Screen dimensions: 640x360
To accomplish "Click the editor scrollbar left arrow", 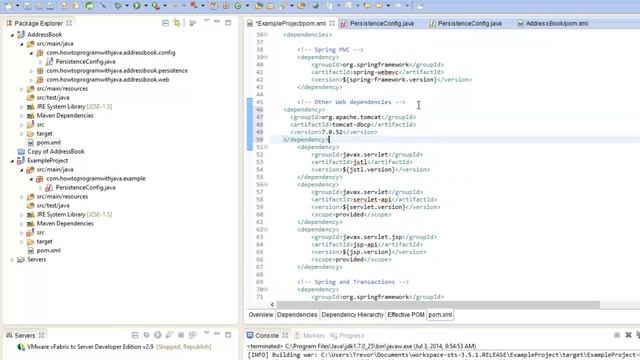I will 272,305.
